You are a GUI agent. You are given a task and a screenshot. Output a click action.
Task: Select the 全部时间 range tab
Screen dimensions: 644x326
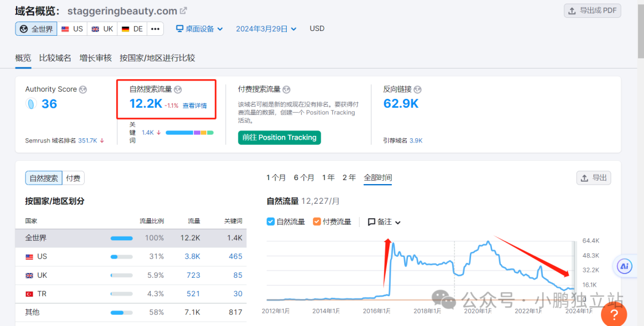click(x=378, y=178)
